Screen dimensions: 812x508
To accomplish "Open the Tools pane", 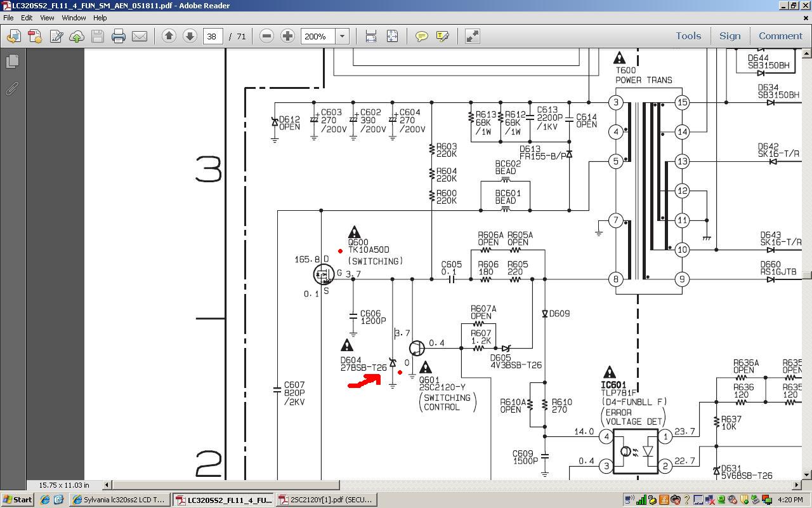I will (688, 36).
